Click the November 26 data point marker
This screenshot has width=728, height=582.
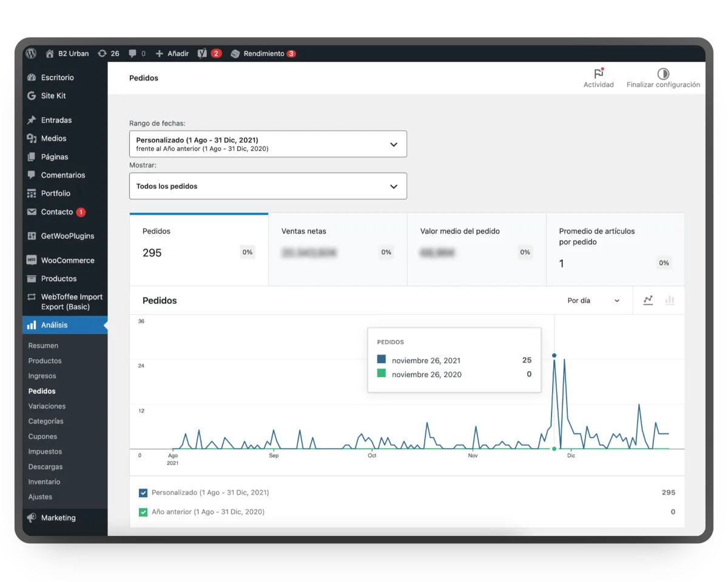tap(554, 355)
